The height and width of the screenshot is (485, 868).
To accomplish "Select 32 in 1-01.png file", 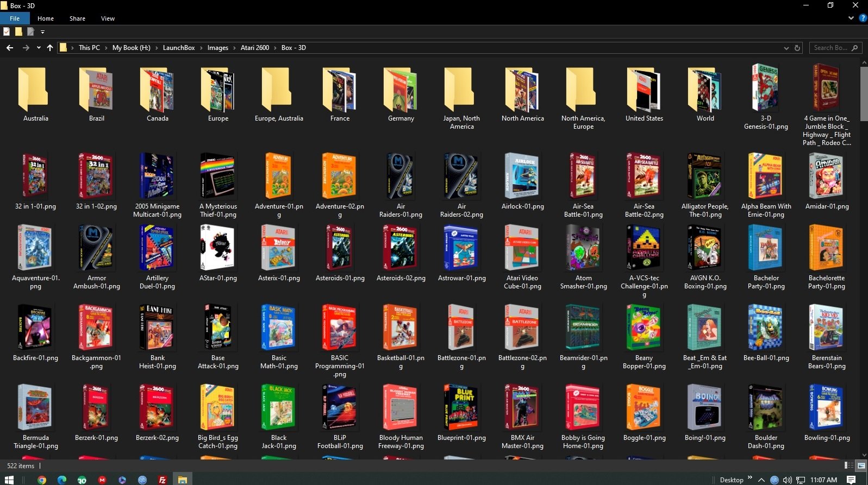I will pyautogui.click(x=36, y=181).
